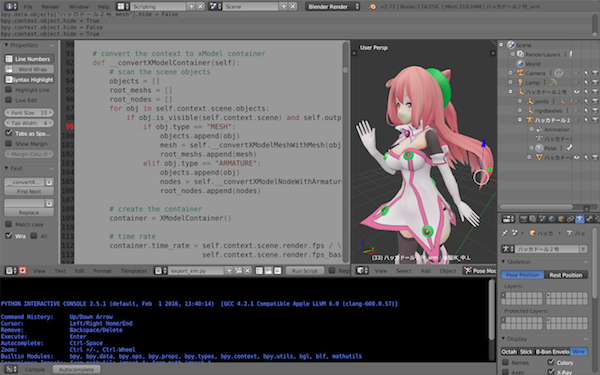
Task: Collapse the Properties panel in the text editor
Action: pyautogui.click(x=6, y=45)
